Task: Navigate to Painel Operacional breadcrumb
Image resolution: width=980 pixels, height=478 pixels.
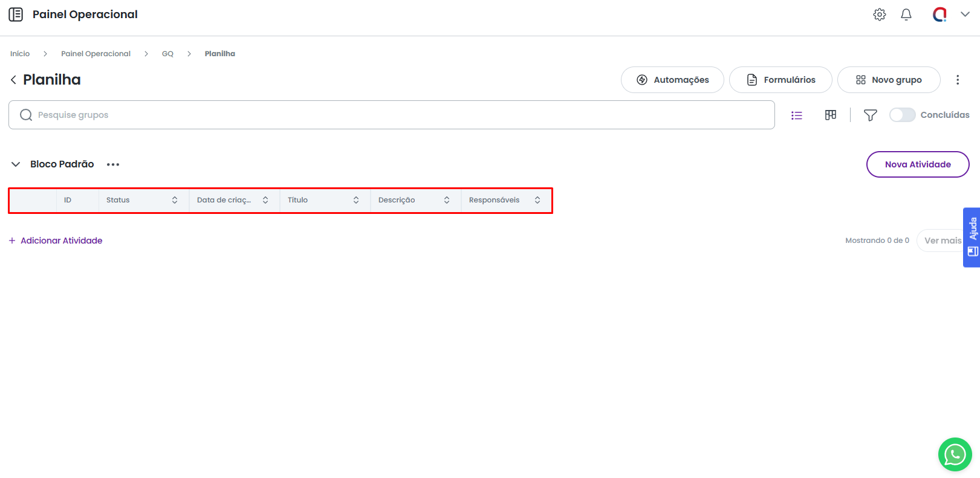Action: click(96, 54)
